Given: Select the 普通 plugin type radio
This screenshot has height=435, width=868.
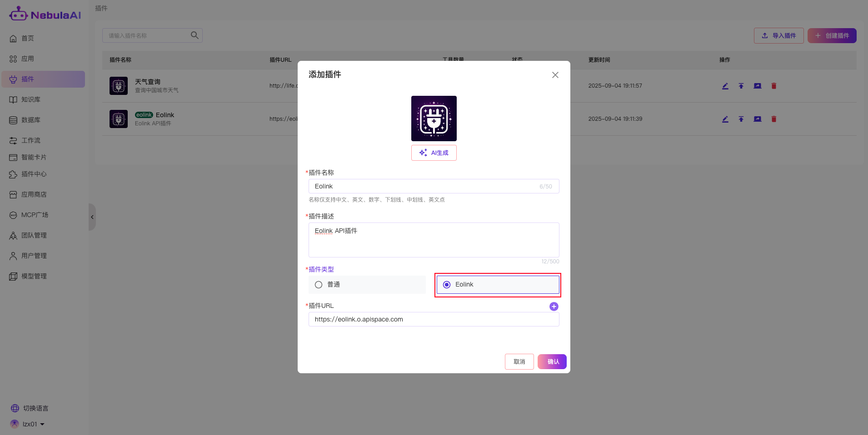Looking at the screenshot, I should (319, 285).
